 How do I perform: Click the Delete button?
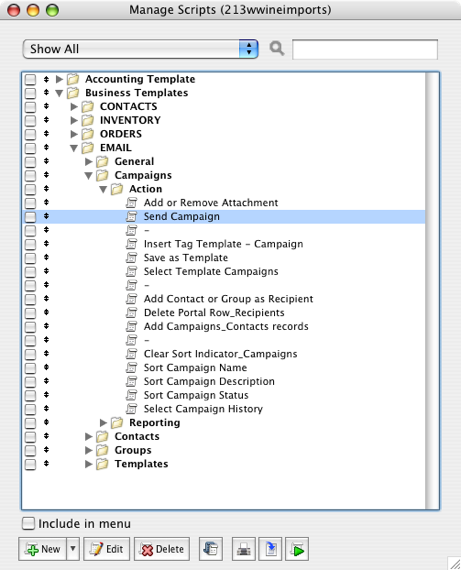click(162, 549)
